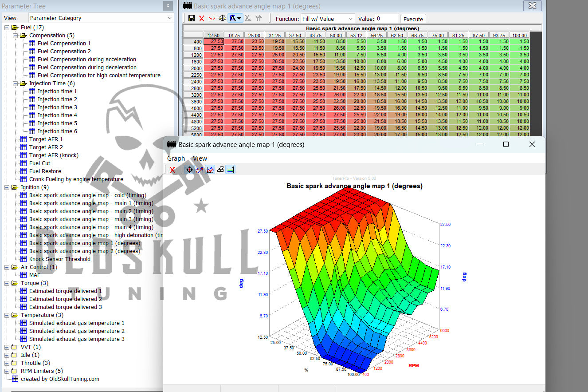Click the save icon in table toolbar
Screen dimensions: 588x392
tap(192, 19)
